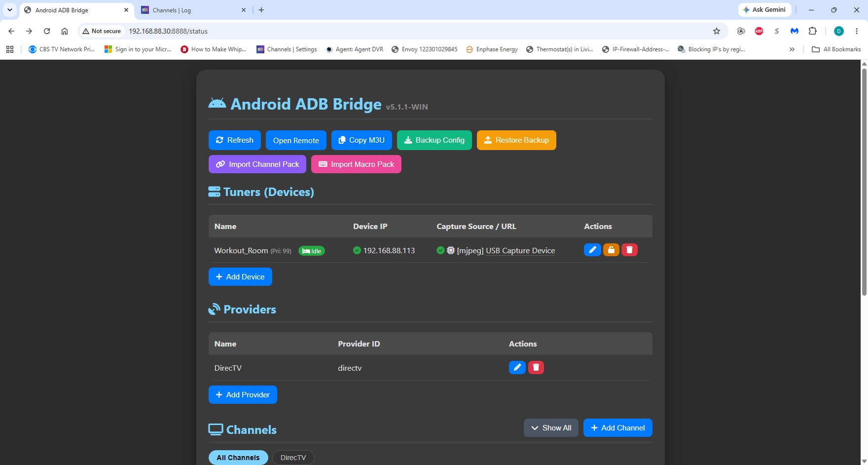Click the directv provider ID text
Viewport: 868px width, 465px height.
tap(350, 368)
